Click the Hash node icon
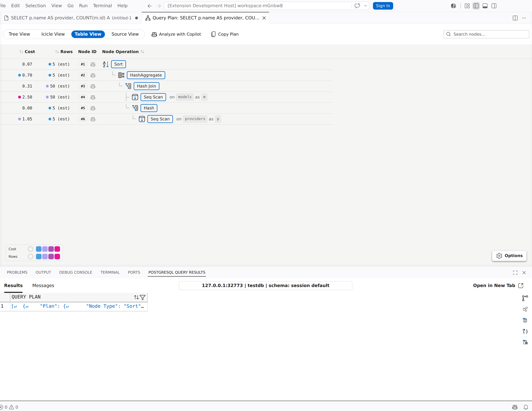The image size is (532, 411). point(135,108)
